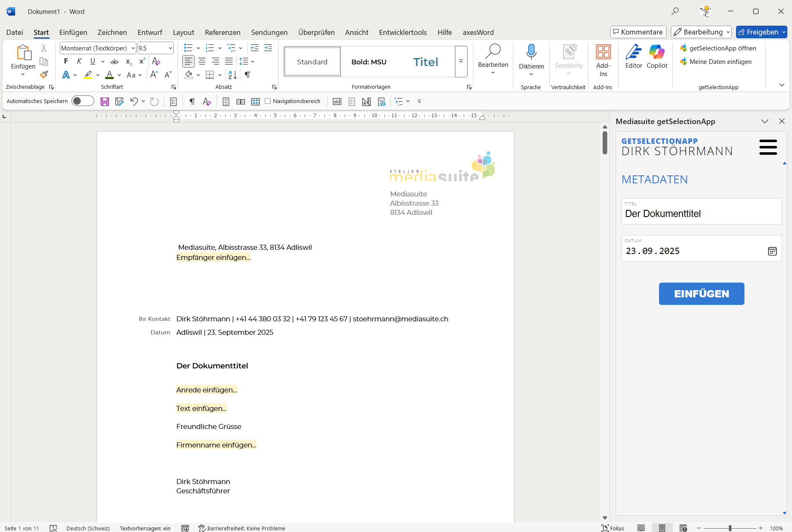Toggle Automatisches Speichern switch

(82, 101)
